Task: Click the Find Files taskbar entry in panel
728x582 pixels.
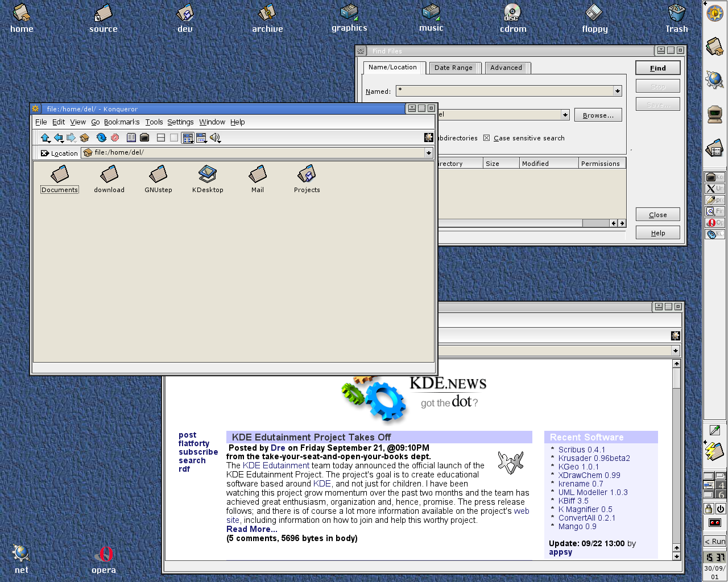Action: click(x=715, y=211)
